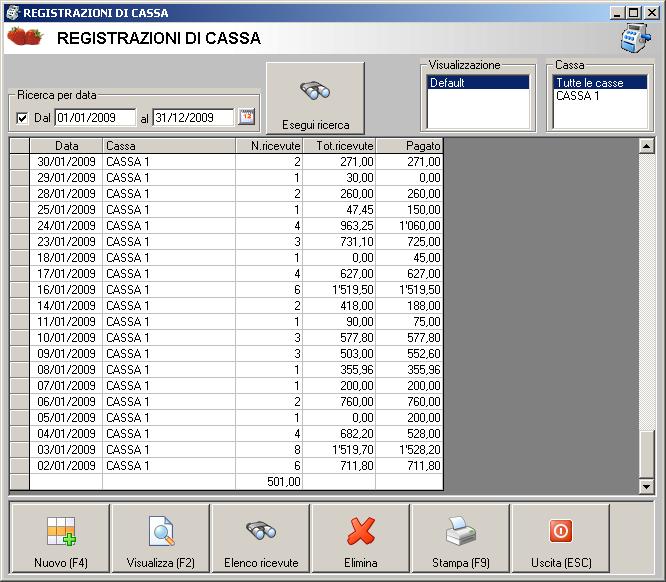The width and height of the screenshot is (666, 582).
Task: Click Pagato value 552,60
Action: coord(409,353)
